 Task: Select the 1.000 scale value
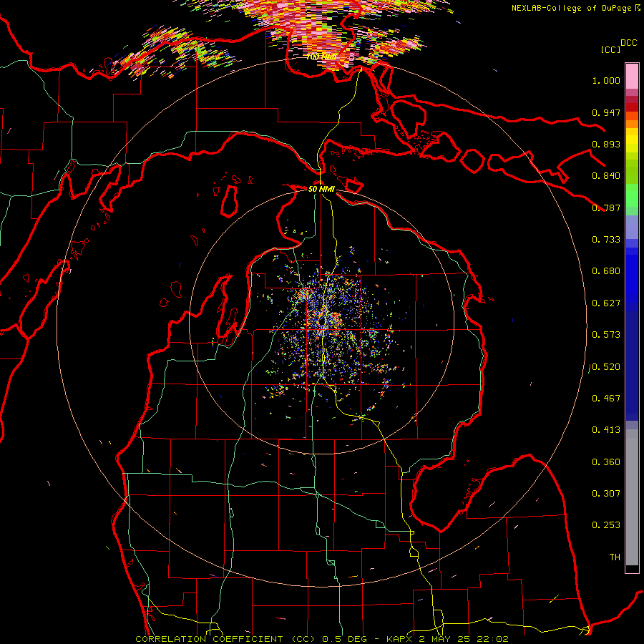point(606,80)
